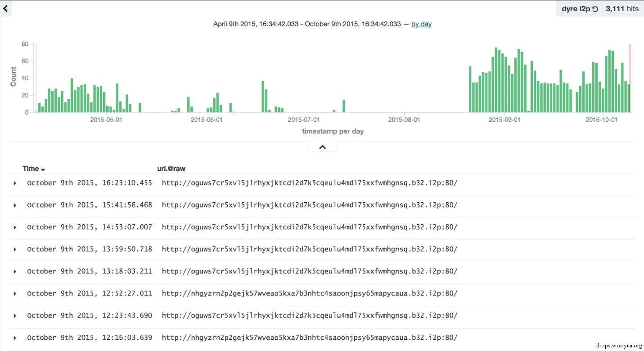
Task: Select the timestamp October 9th 2015, 14:53:07.007
Action: click(90, 227)
